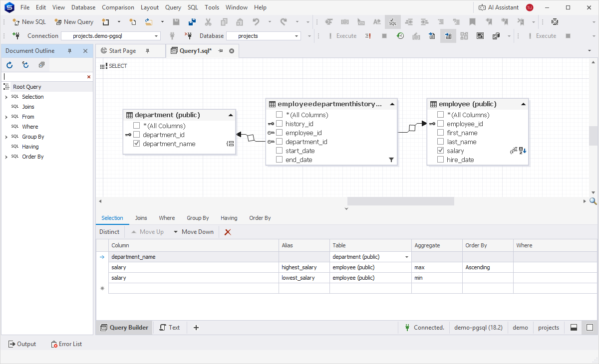Check the hire_date column checkbox

point(441,160)
